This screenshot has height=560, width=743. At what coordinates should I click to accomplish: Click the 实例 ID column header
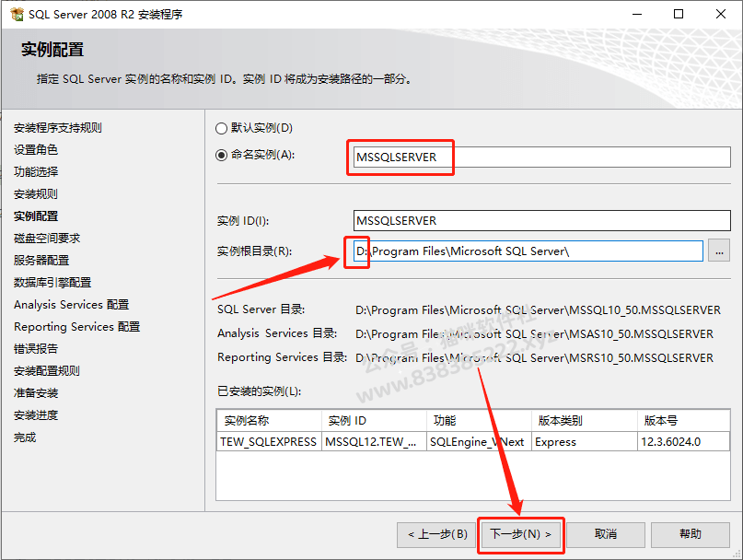click(374, 421)
